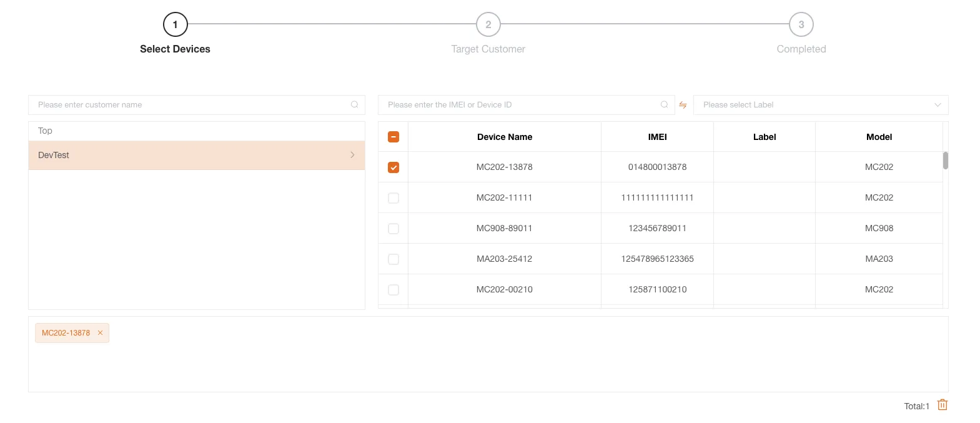980x423 pixels.
Task: Click the trash icon to clear selections
Action: click(943, 405)
